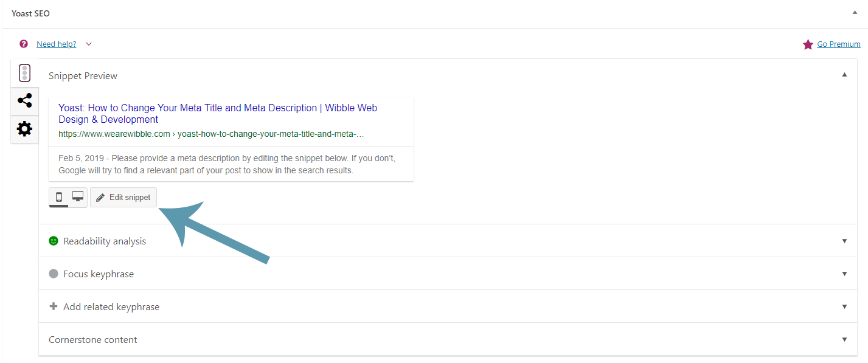Click the Add related keyphrase label
The height and width of the screenshot is (363, 868).
tap(111, 307)
